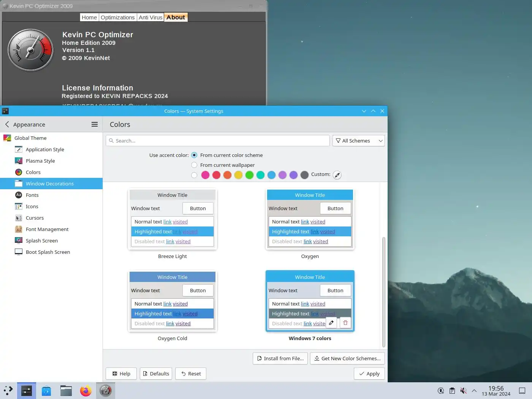Viewport: 532px width, 399px height.
Task: Click the color scheme search field
Action: tap(218, 141)
